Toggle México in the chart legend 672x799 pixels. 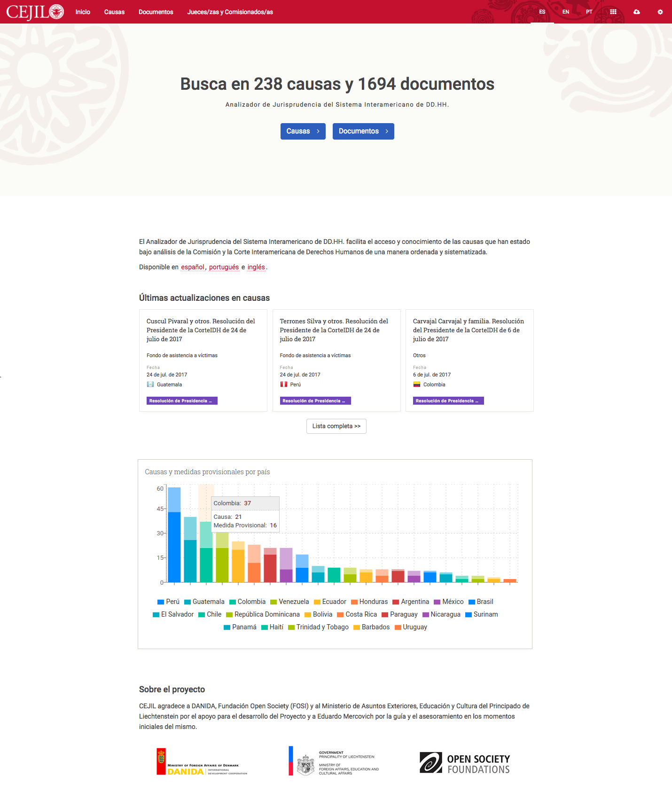coord(449,602)
